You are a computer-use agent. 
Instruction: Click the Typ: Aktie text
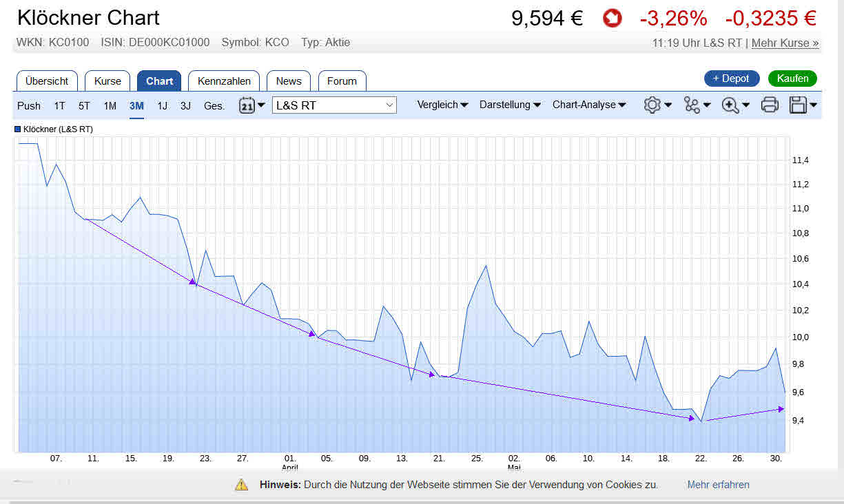[326, 43]
